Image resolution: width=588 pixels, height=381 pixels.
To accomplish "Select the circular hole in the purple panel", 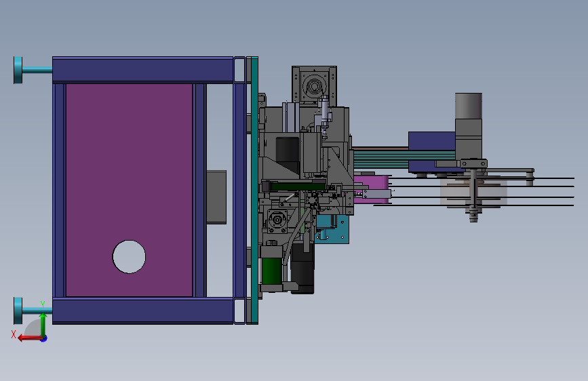I will (x=129, y=257).
